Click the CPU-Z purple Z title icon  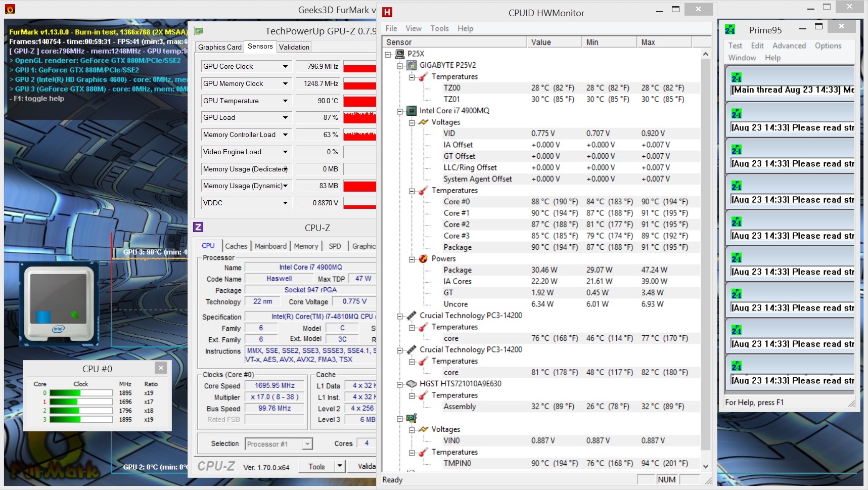point(198,227)
